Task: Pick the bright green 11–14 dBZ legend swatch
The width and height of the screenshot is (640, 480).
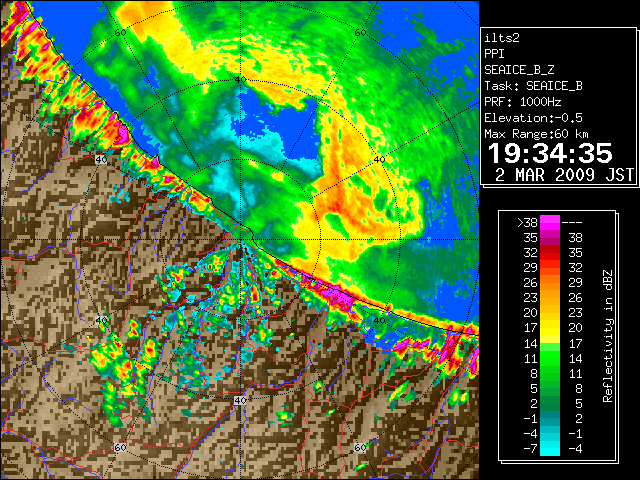Action: click(550, 358)
